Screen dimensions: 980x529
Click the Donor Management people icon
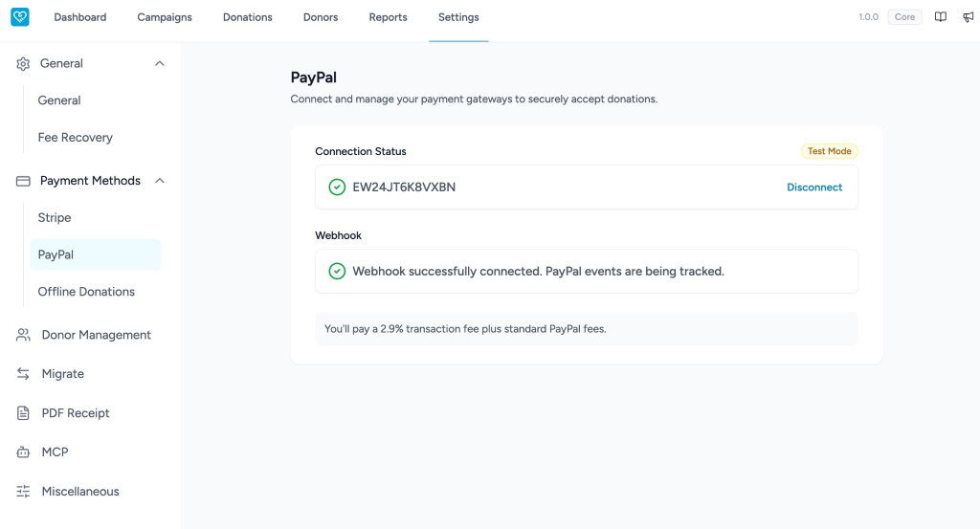pos(23,335)
